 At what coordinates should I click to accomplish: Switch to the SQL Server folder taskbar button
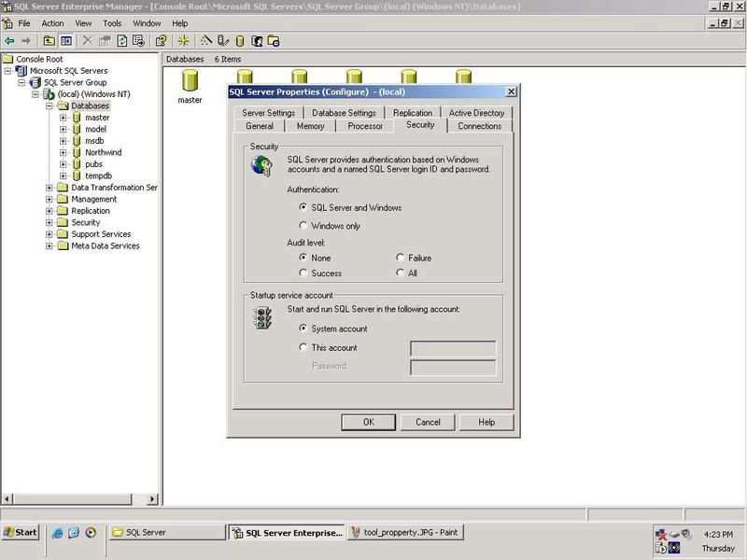point(167,532)
